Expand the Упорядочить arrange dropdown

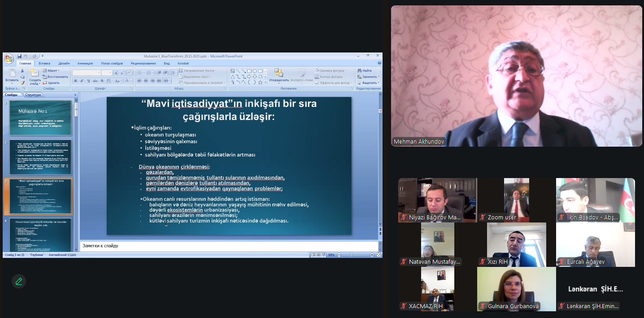pos(278,80)
